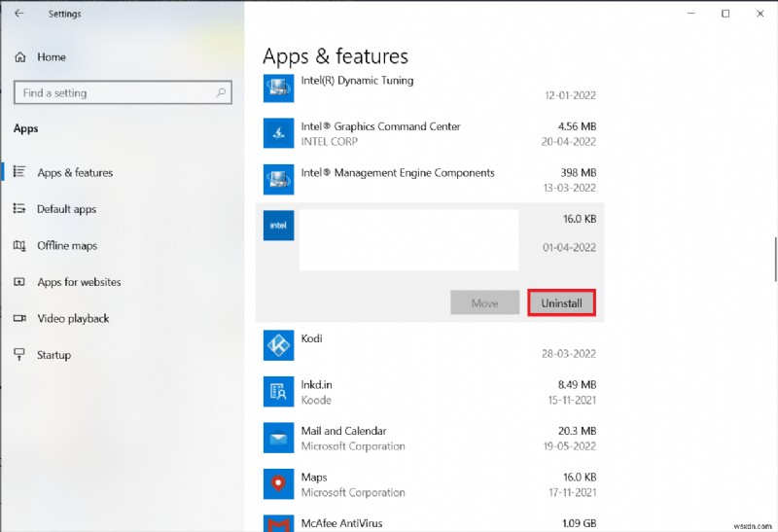778x532 pixels.
Task: Click the Mail and Calendar icon
Action: click(x=278, y=438)
